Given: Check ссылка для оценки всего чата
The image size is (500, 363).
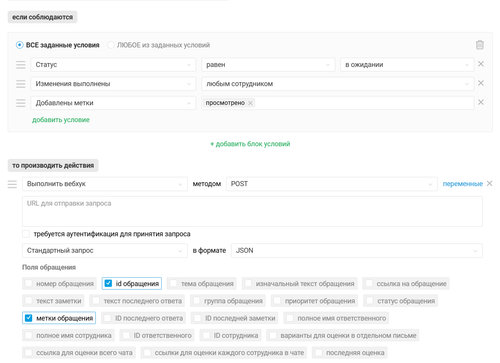Looking at the screenshot, I should click(29, 353).
